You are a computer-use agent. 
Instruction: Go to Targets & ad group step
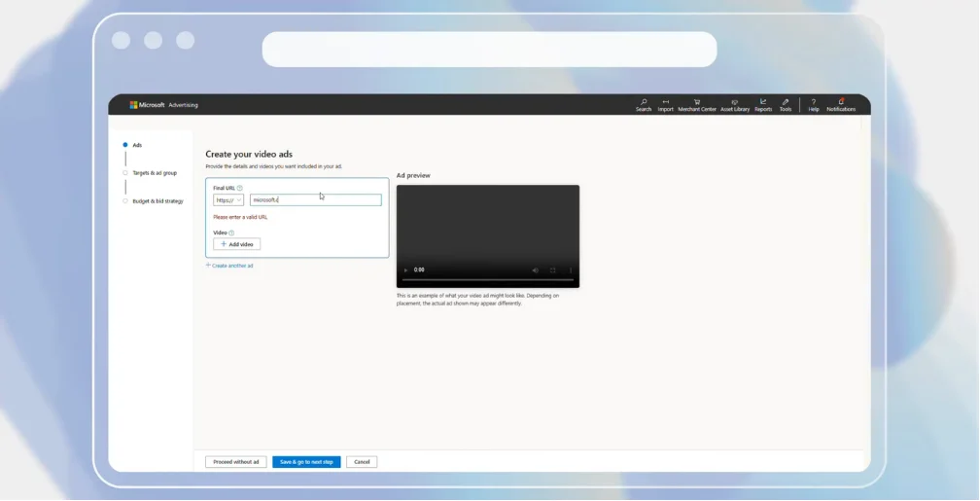click(150, 173)
